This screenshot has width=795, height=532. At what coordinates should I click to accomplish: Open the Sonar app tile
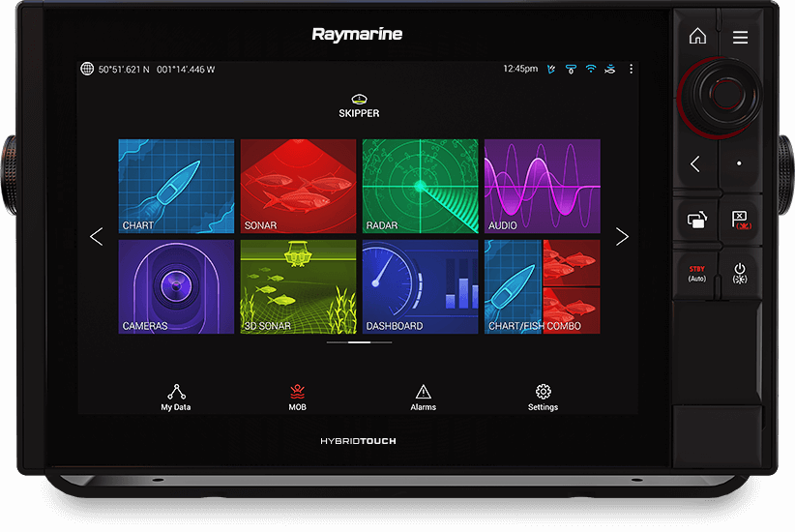pyautogui.click(x=298, y=186)
